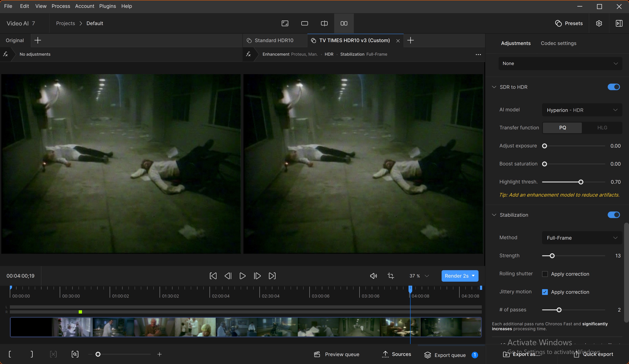Open the Plugins menu
The width and height of the screenshot is (629, 364).
tap(108, 6)
